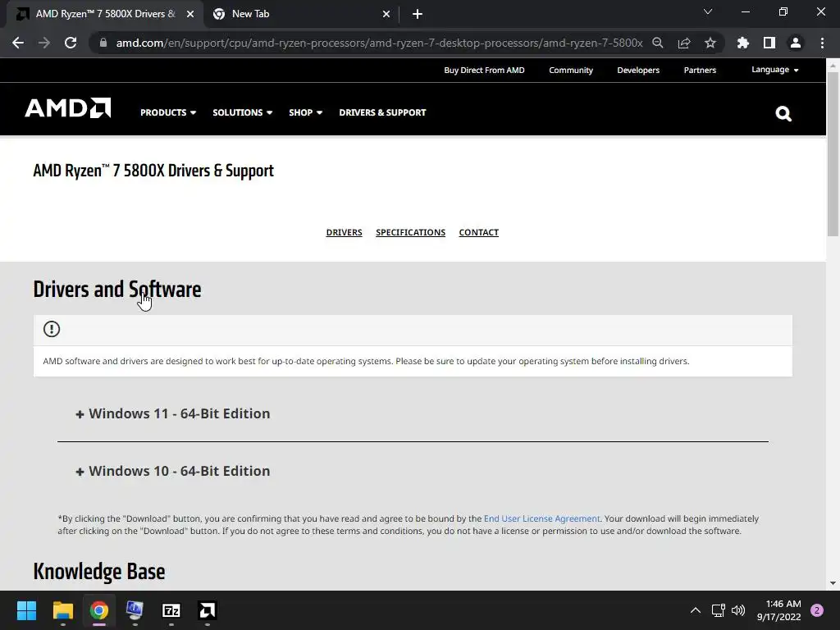This screenshot has height=630, width=840.
Task: Reload the page with refresh icon
Action: pos(71,43)
